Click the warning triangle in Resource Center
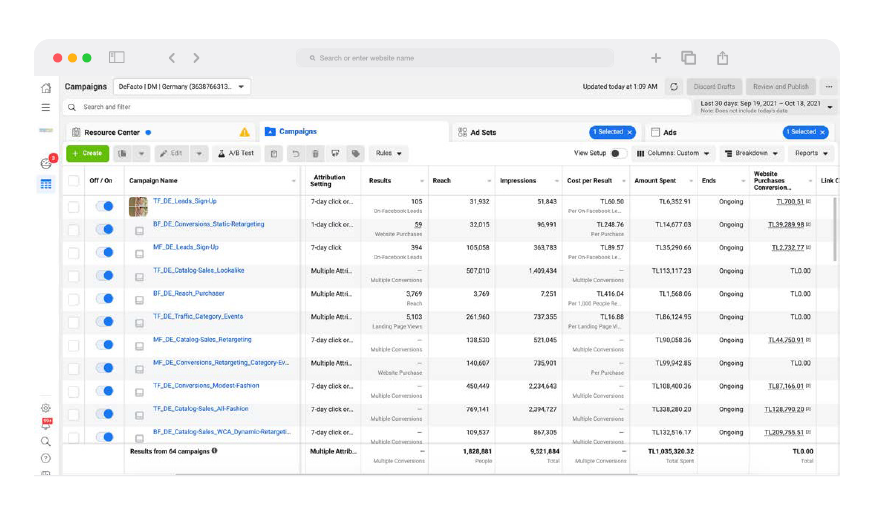Viewport: 882px width, 531px height. (244, 132)
